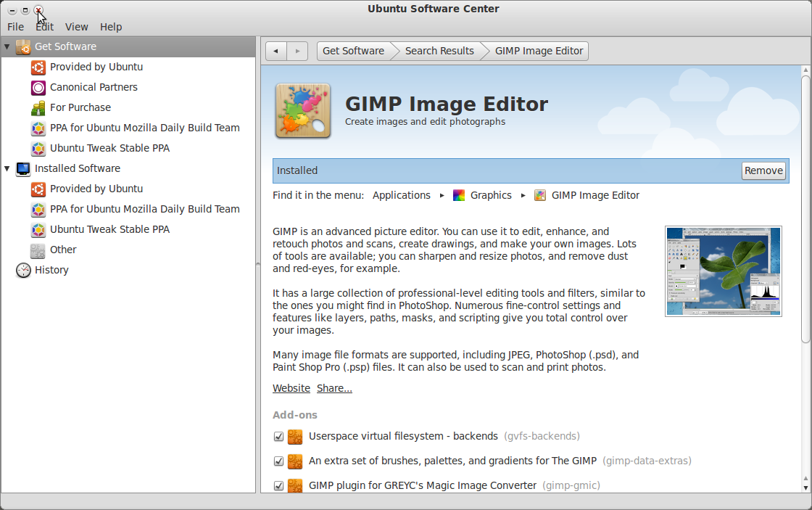Click the Get Software breadcrumb
The width and height of the screenshot is (812, 510).
point(354,52)
